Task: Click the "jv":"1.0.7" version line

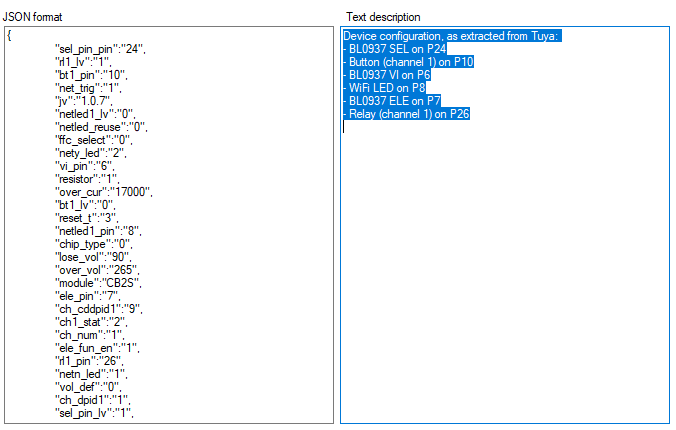Action: tap(83, 101)
